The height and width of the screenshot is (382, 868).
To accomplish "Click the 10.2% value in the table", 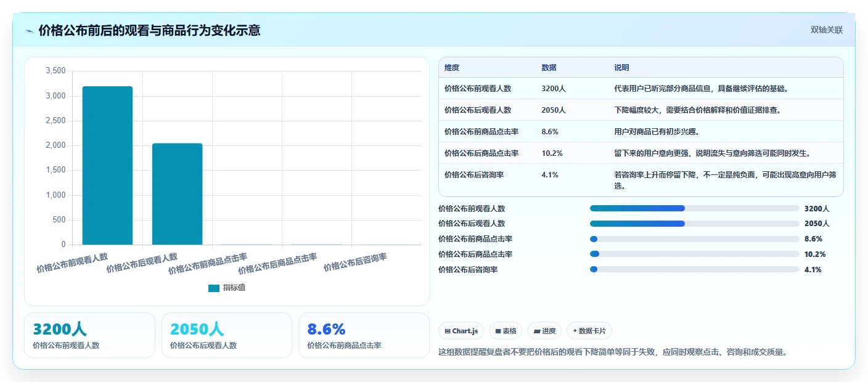I will [552, 153].
